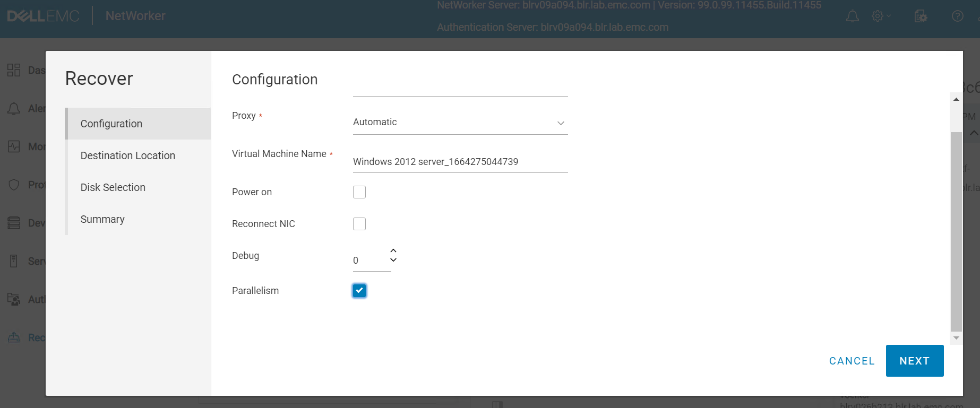Click the CANCEL button
Screen dimensions: 980x408
[852, 361]
